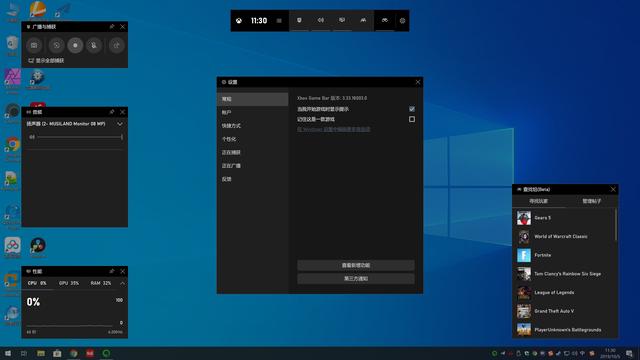Select Gears 5 in the game list
Image resolution: width=640 pixels, height=360 pixels.
(563, 218)
